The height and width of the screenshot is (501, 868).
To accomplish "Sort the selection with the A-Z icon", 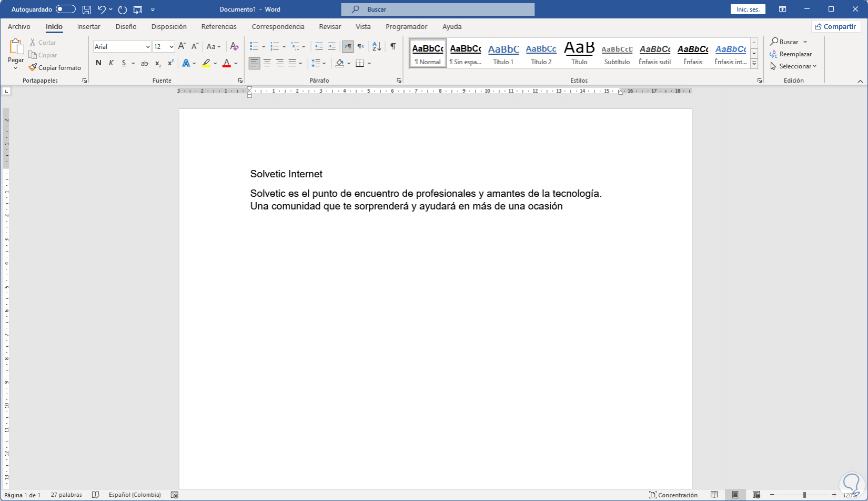I will (377, 46).
